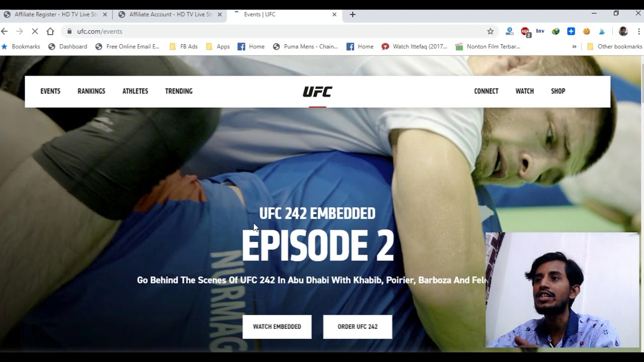
Task: Close the Events | UFC tab
Action: coord(335,15)
